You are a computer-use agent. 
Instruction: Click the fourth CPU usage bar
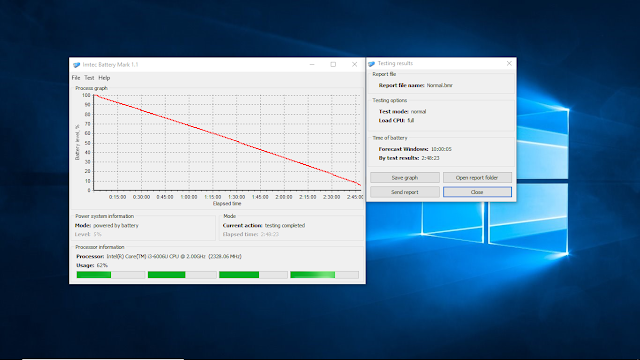[x=324, y=275]
